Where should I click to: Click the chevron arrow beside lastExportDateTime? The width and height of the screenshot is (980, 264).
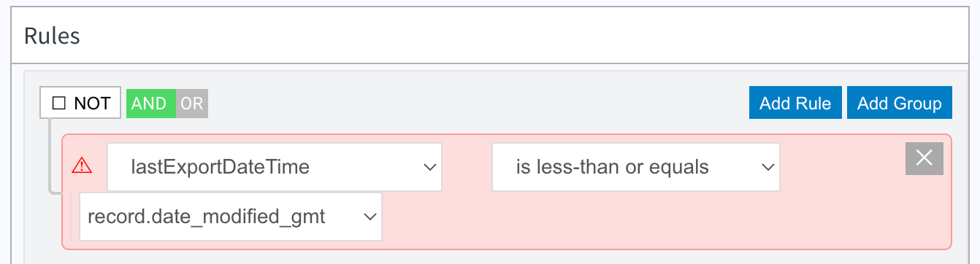point(429,168)
